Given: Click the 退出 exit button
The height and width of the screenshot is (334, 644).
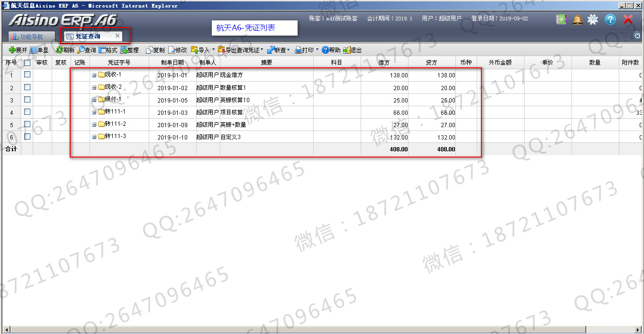Looking at the screenshot, I should [x=352, y=50].
